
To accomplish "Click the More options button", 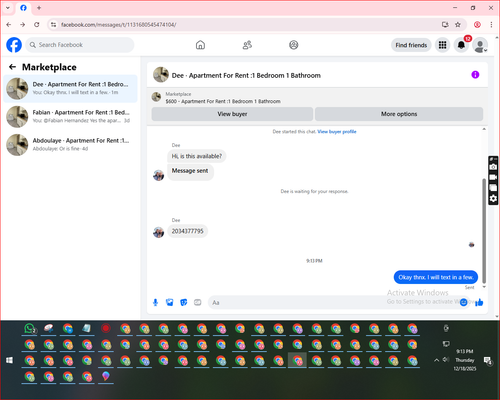I will click(x=399, y=114).
